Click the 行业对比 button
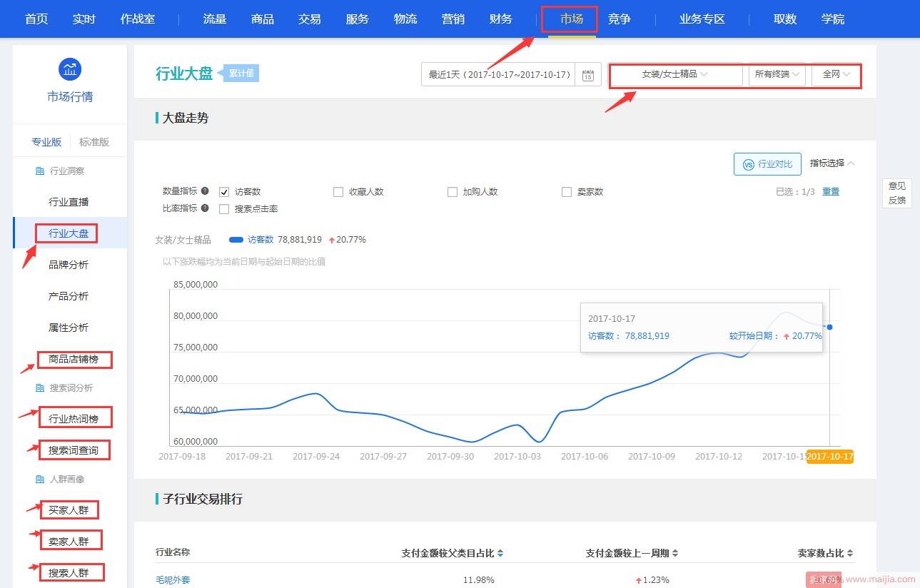The height and width of the screenshot is (588, 920). (x=767, y=164)
